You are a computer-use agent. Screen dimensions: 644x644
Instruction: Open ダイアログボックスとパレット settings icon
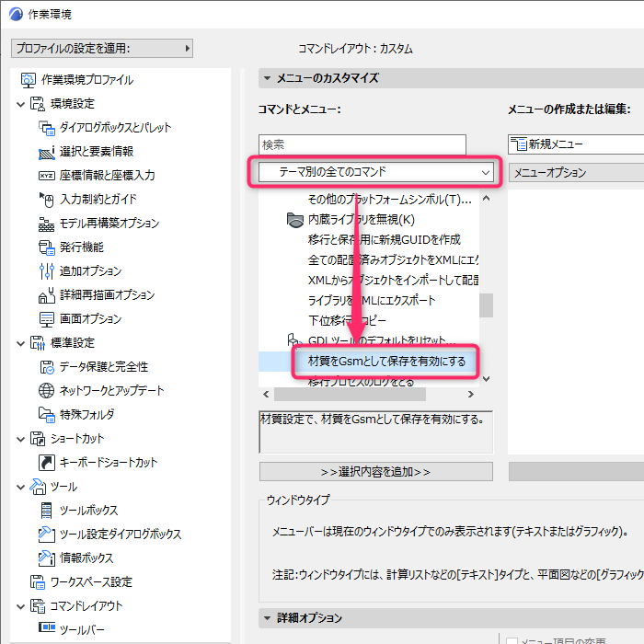point(46,128)
